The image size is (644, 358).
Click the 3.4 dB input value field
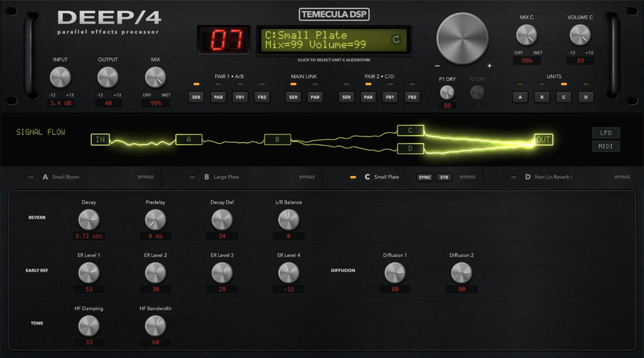[x=60, y=104]
